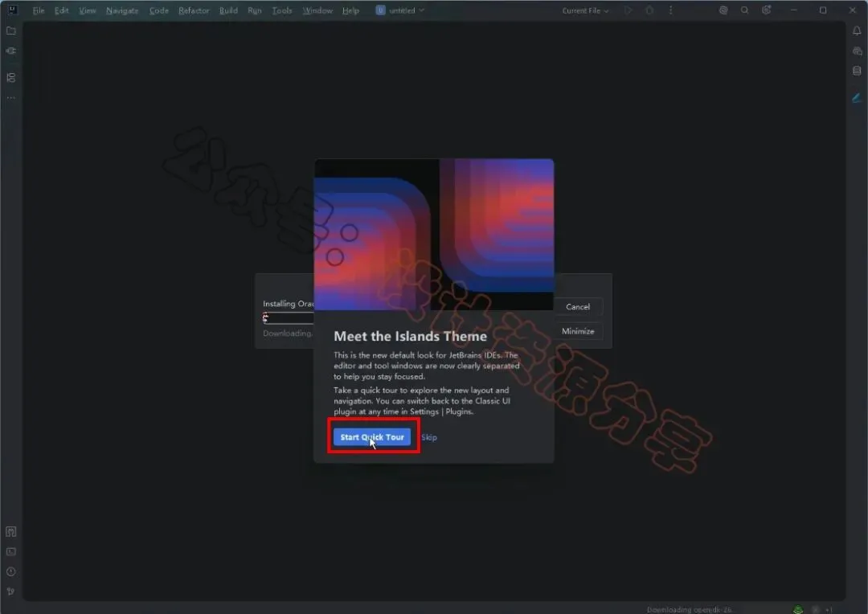Open the Code menu
This screenshot has width=868, height=614.
click(158, 10)
